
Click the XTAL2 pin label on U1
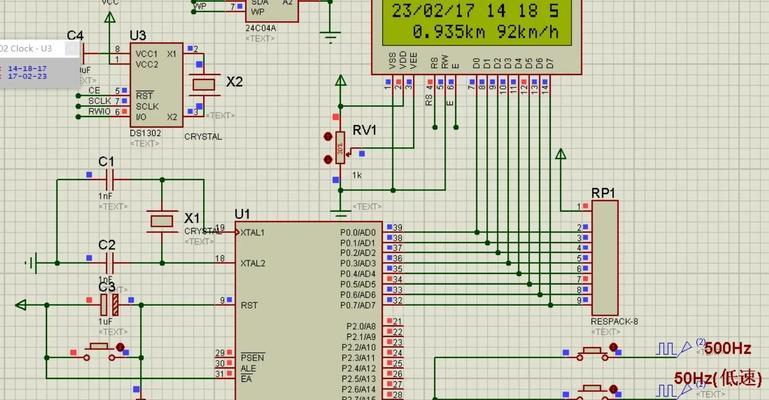(x=253, y=263)
